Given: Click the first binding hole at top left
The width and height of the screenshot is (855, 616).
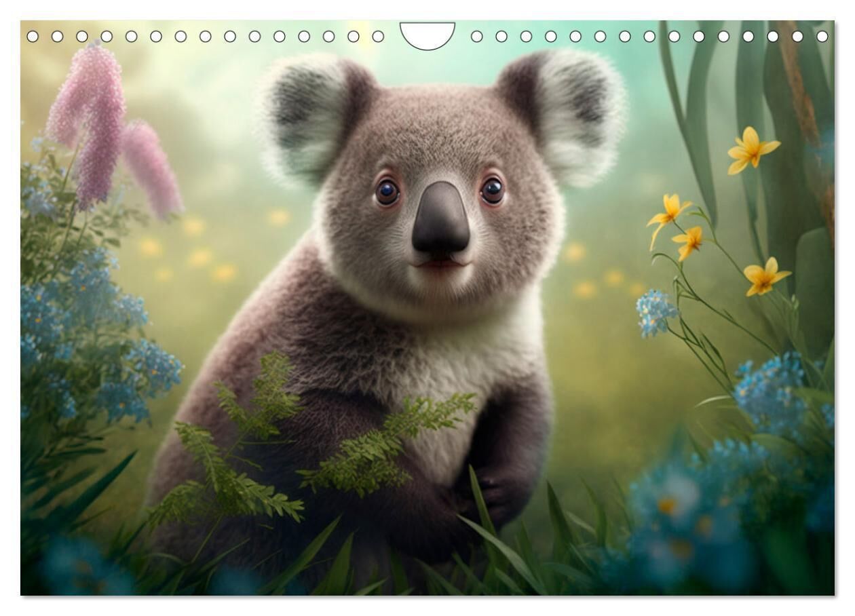Looking at the screenshot, I should tap(33, 36).
